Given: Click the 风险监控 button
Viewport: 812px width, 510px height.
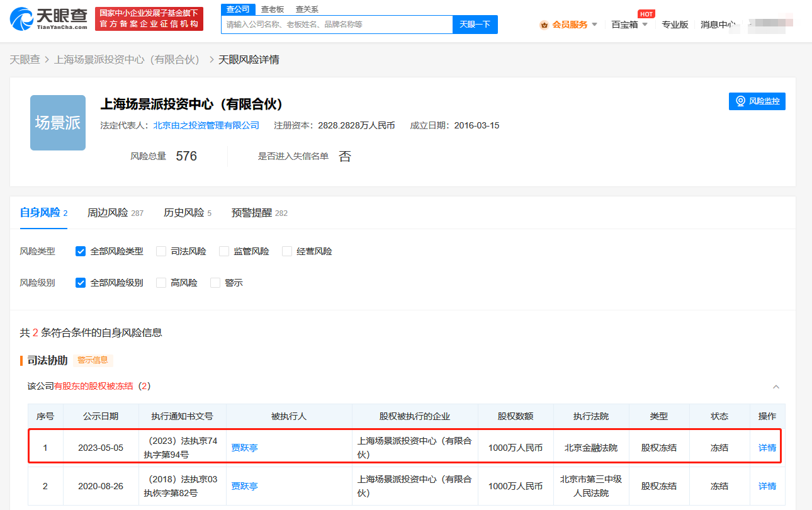Looking at the screenshot, I should point(757,101).
